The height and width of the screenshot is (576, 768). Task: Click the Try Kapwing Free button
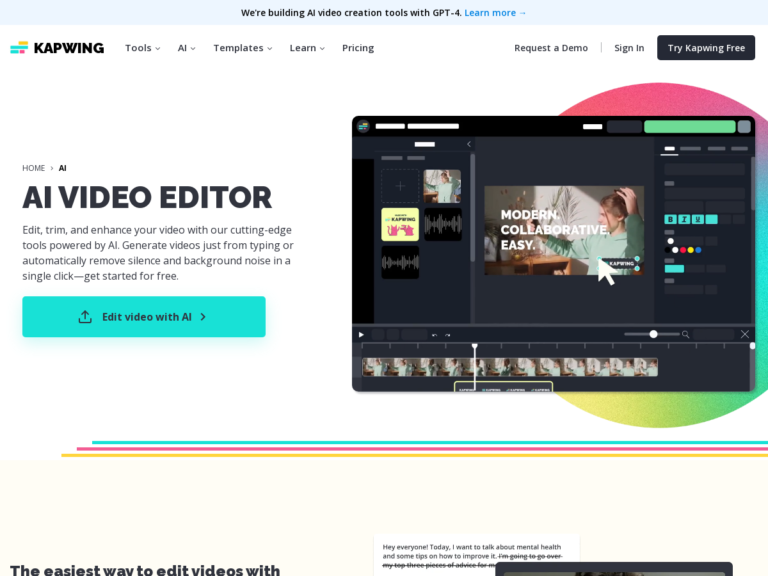point(706,48)
